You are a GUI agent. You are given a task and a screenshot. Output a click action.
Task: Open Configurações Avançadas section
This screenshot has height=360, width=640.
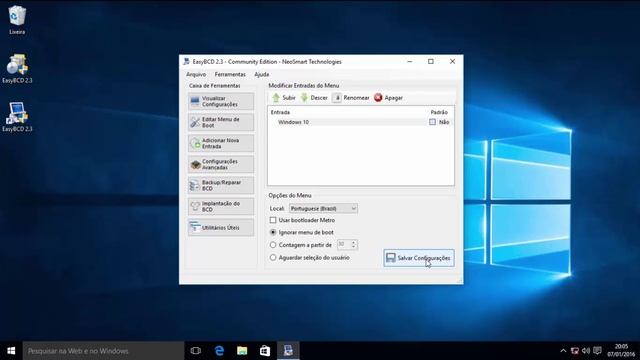click(x=221, y=164)
